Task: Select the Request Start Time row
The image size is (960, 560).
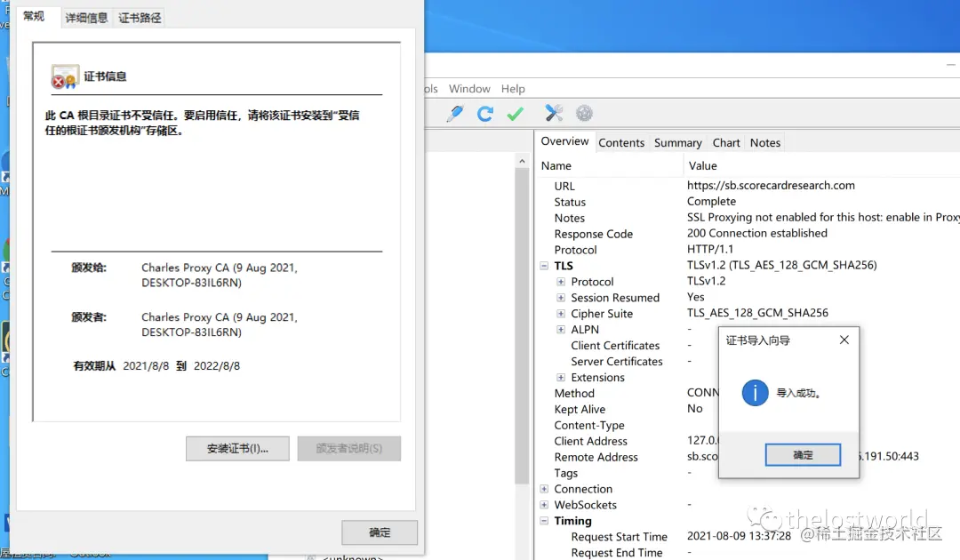Action: 748,536
